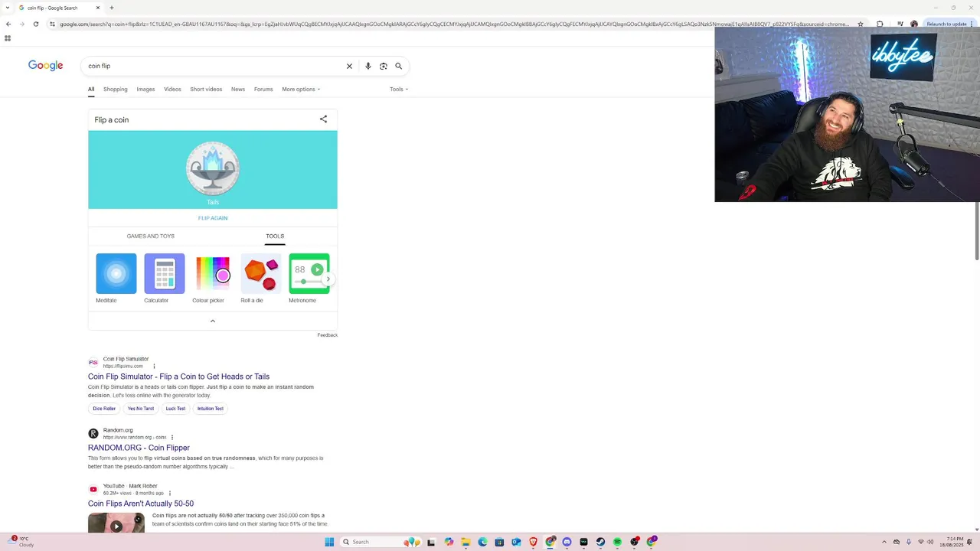Open Brave browser from the taskbar
Image resolution: width=980 pixels, height=551 pixels.
[533, 542]
